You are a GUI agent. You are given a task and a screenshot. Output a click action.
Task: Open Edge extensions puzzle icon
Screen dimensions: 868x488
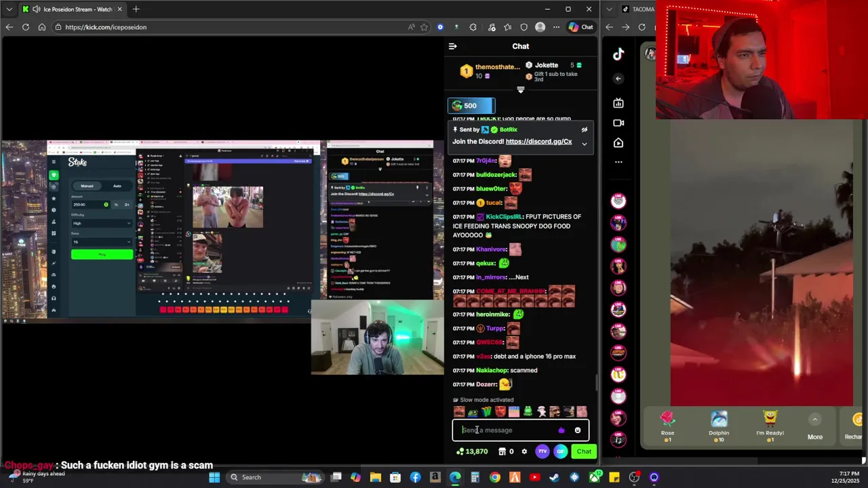[x=473, y=27]
